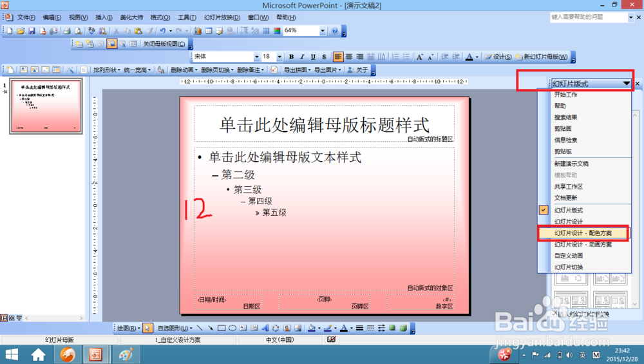Toggle Underline formatting

tap(314, 57)
